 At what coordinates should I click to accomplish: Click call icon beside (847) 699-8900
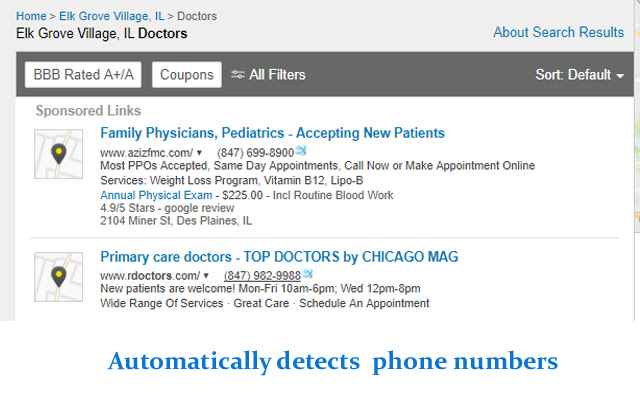tap(301, 151)
